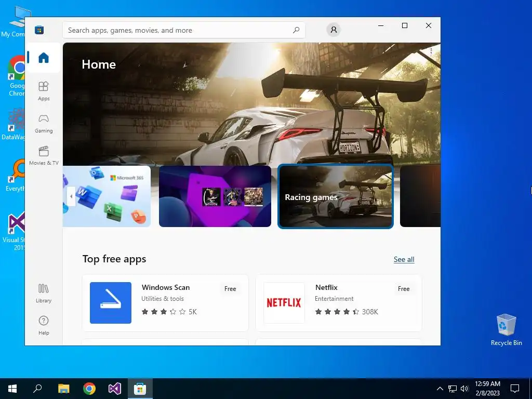Go to the Gaming section

[x=44, y=124]
